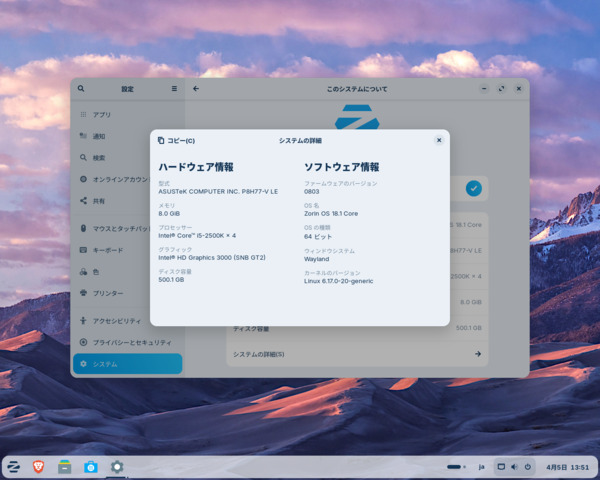Click the privacy icon in sidebar

(83, 342)
